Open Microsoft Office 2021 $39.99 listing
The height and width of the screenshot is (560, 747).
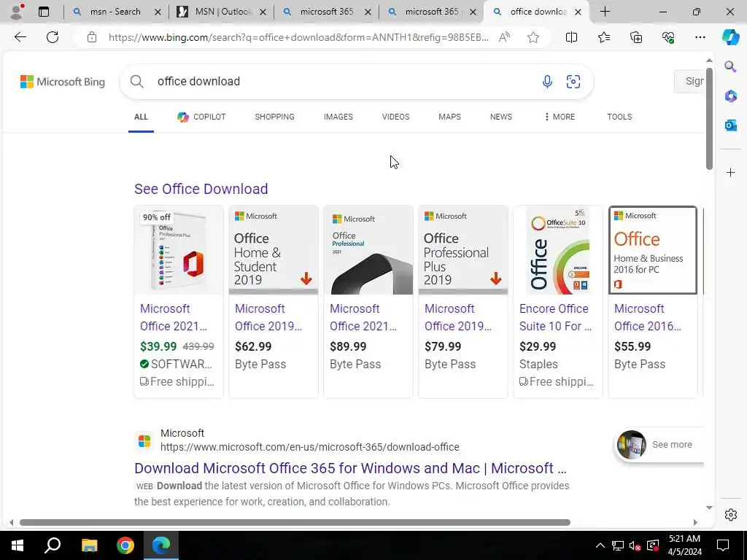[179, 301]
